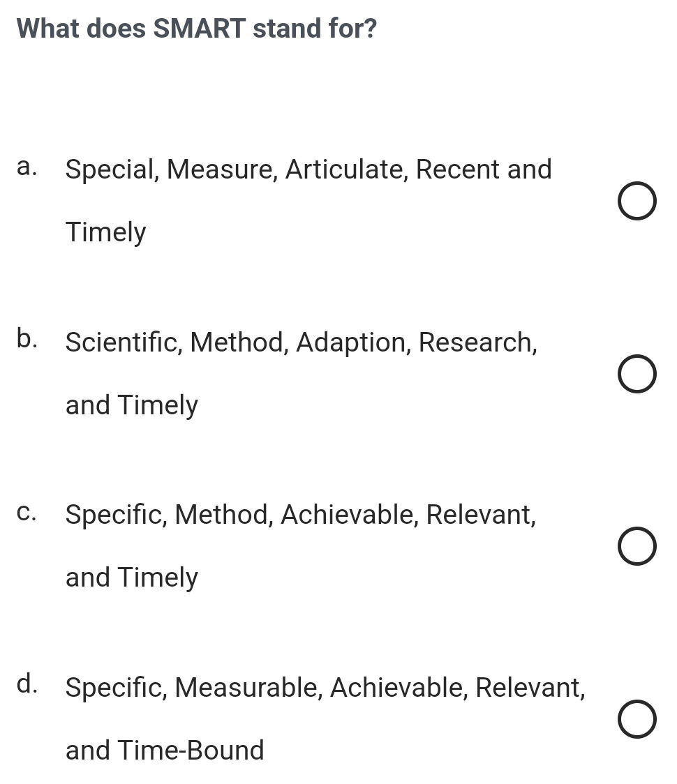The height and width of the screenshot is (784, 677).
Task: Select the radio button for option a
Action: (637, 201)
